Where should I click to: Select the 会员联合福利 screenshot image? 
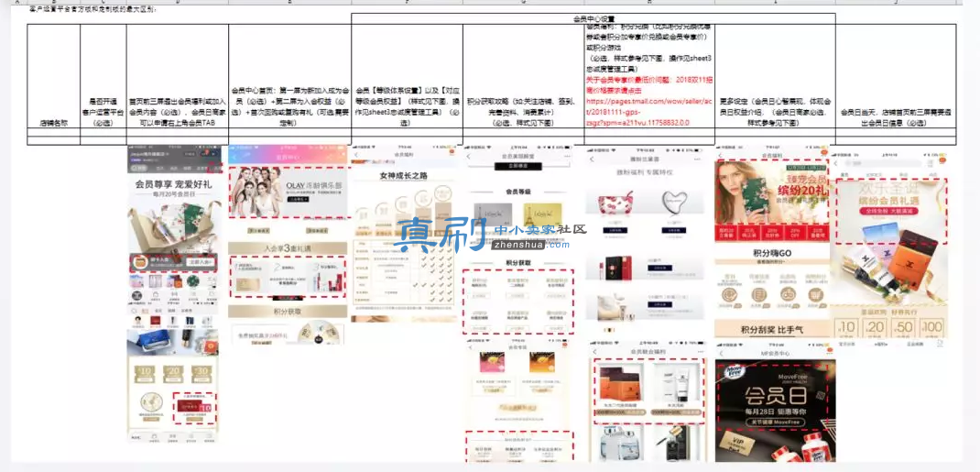[x=647, y=401]
